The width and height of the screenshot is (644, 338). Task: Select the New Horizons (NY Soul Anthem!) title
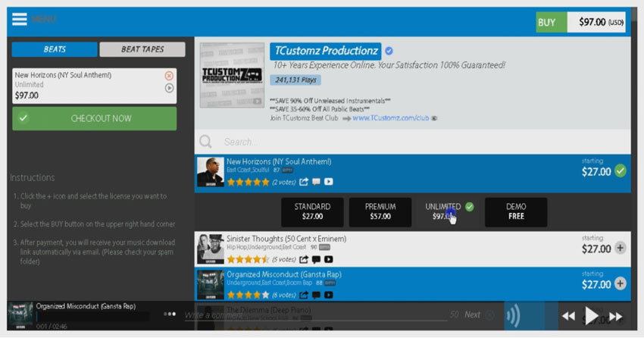(x=279, y=162)
